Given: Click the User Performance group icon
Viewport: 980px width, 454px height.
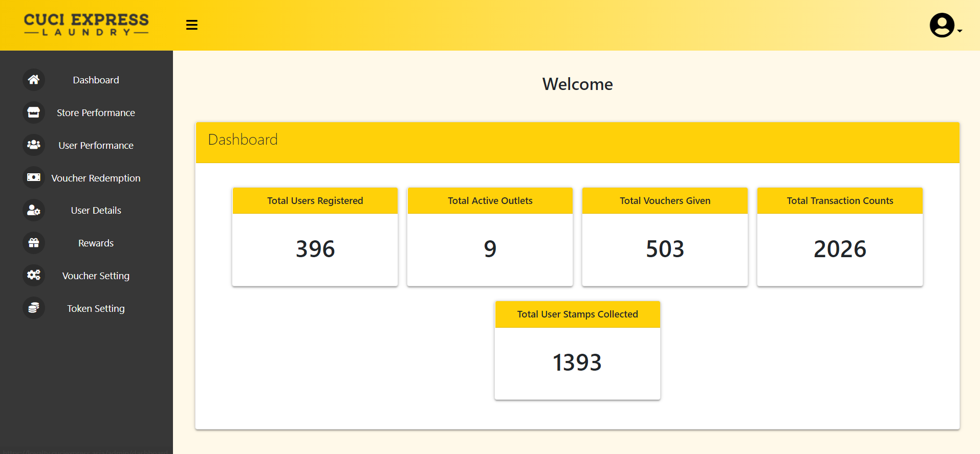Looking at the screenshot, I should point(34,145).
